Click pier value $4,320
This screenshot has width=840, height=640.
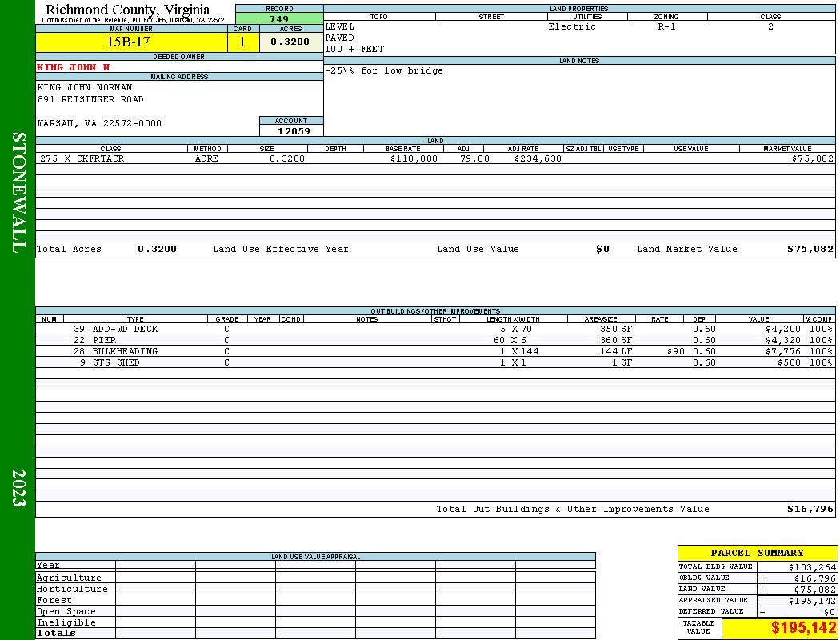(782, 341)
